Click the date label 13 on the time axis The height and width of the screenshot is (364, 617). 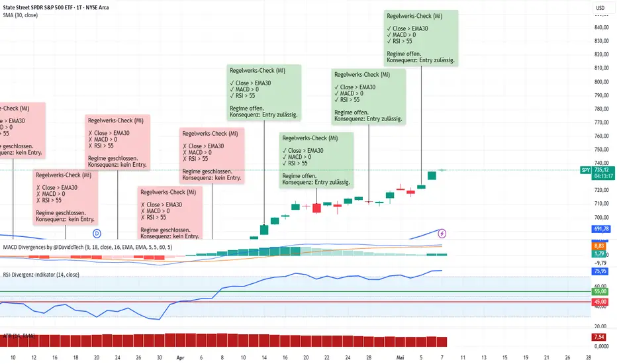(x=484, y=357)
